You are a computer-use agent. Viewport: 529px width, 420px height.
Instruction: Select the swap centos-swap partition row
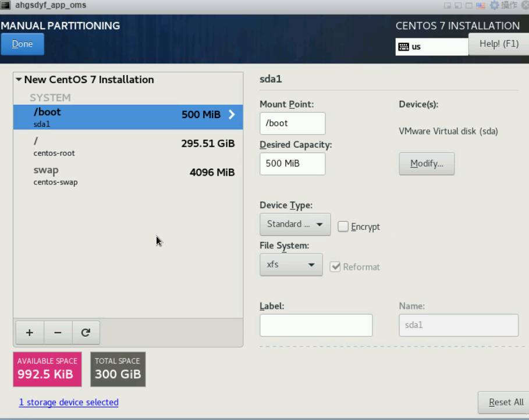tap(128, 175)
